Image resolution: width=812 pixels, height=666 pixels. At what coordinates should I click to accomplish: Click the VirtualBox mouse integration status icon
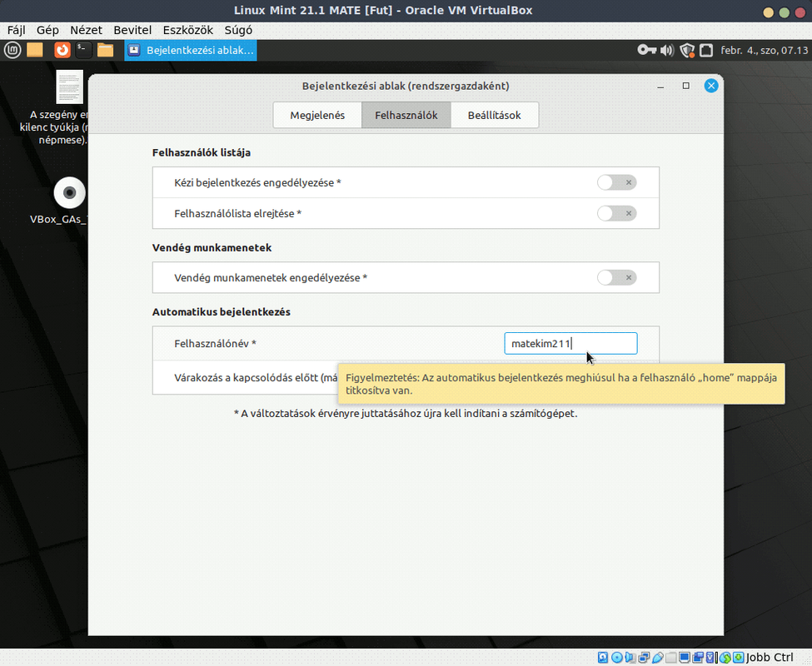(725, 657)
